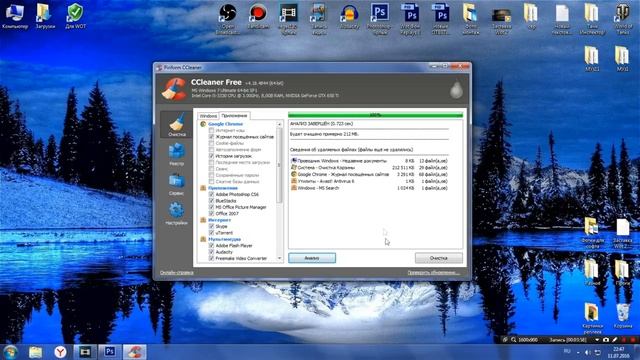Uncheck Adobe Flash Player checkbox
This screenshot has height=360, width=640.
click(x=211, y=246)
